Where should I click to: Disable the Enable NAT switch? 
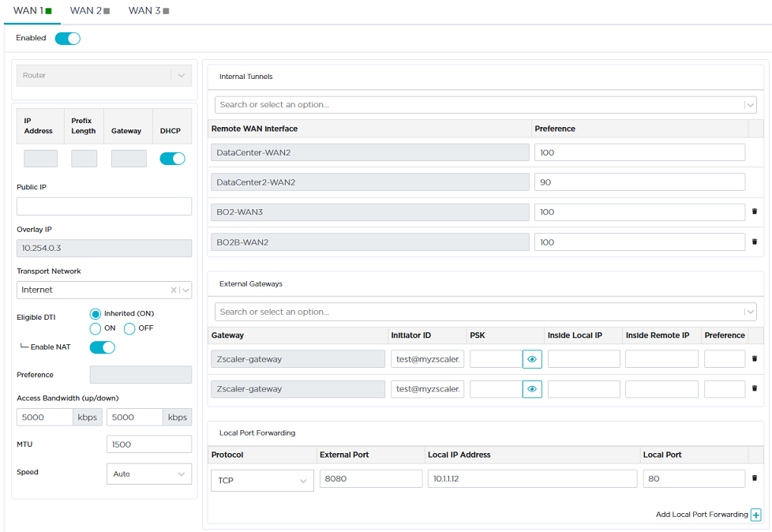click(103, 348)
